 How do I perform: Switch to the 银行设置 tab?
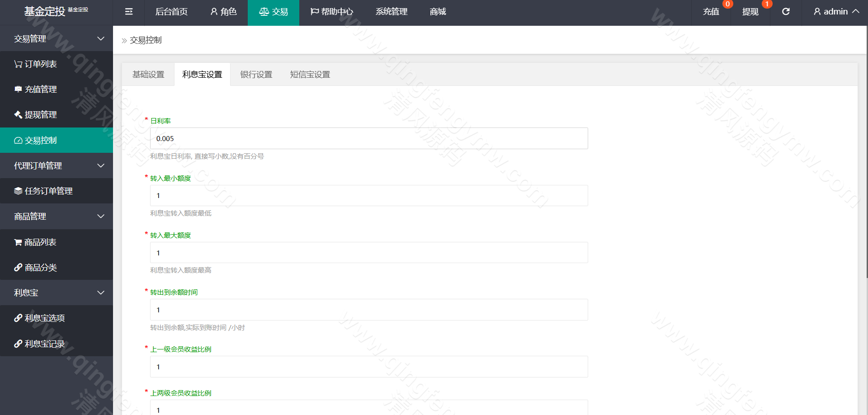(x=256, y=74)
